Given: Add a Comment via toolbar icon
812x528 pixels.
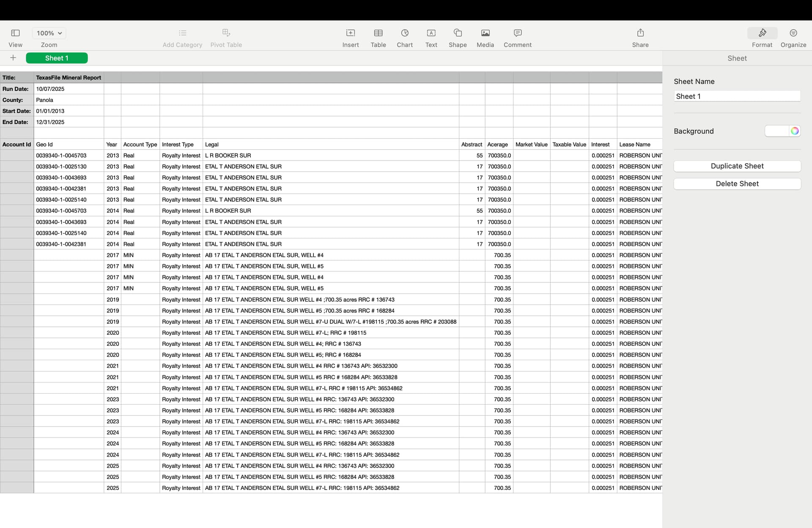Looking at the screenshot, I should pos(517,33).
